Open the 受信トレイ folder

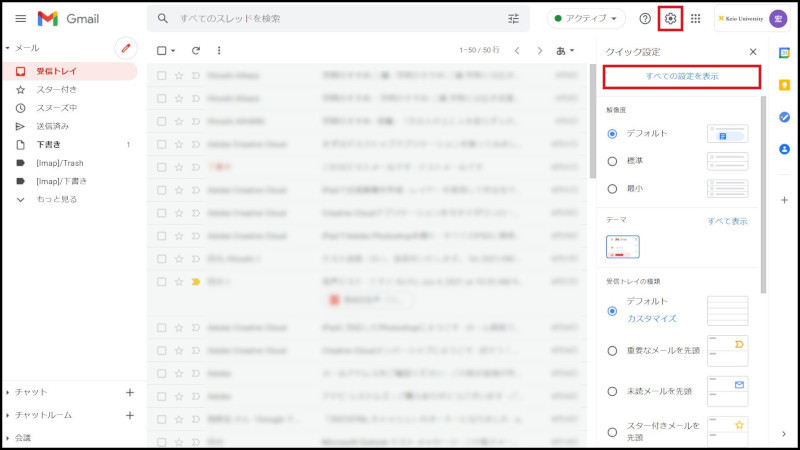tap(56, 71)
